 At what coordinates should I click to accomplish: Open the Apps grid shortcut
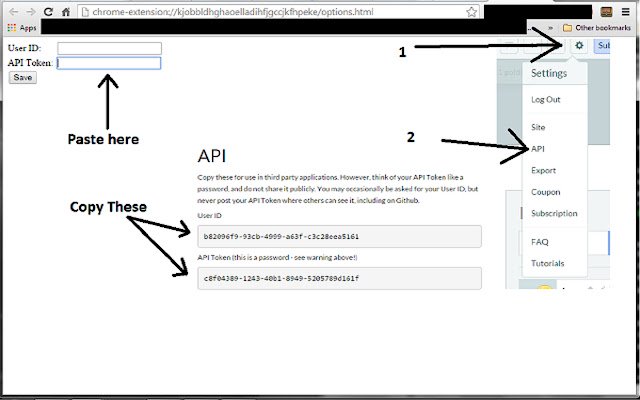[x=22, y=28]
